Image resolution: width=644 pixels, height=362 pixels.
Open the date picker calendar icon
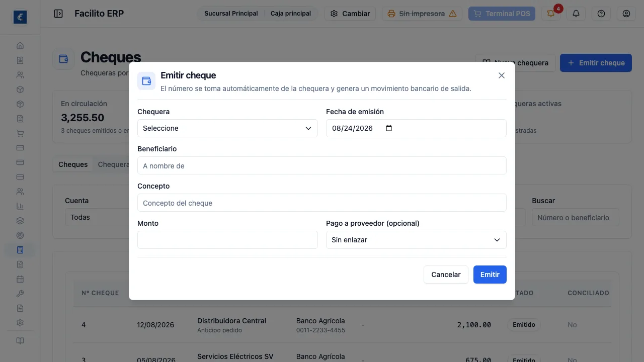[x=388, y=128]
